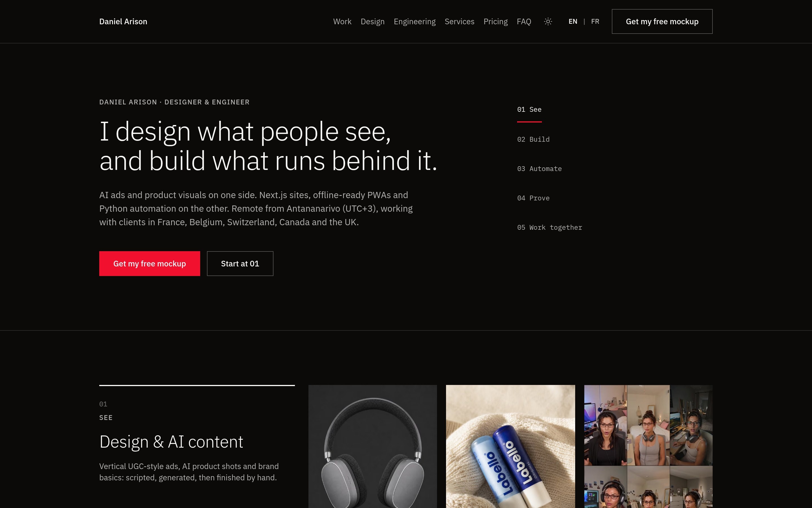Screen dimensions: 812x508
Task: Jump to 04 Prove step
Action: [x=533, y=198]
